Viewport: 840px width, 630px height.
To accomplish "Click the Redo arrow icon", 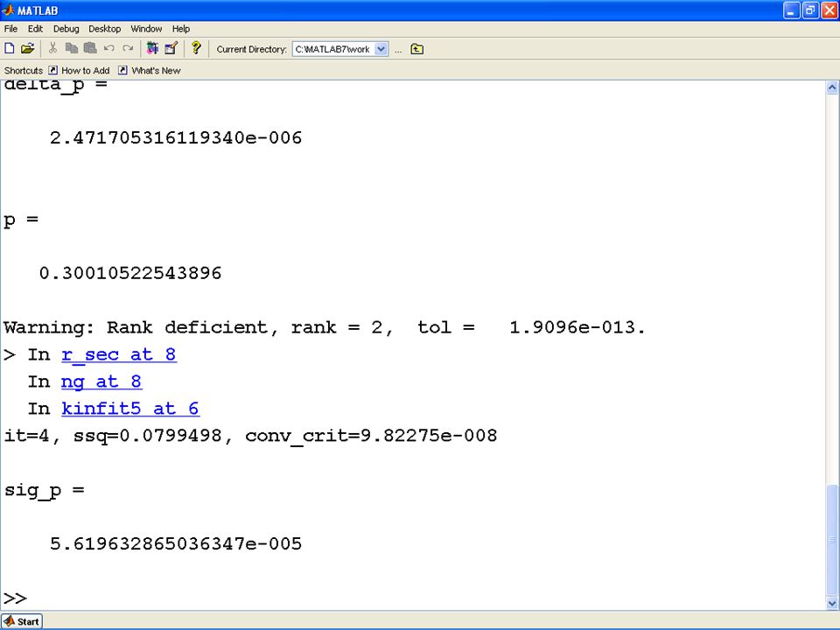I will pyautogui.click(x=128, y=49).
